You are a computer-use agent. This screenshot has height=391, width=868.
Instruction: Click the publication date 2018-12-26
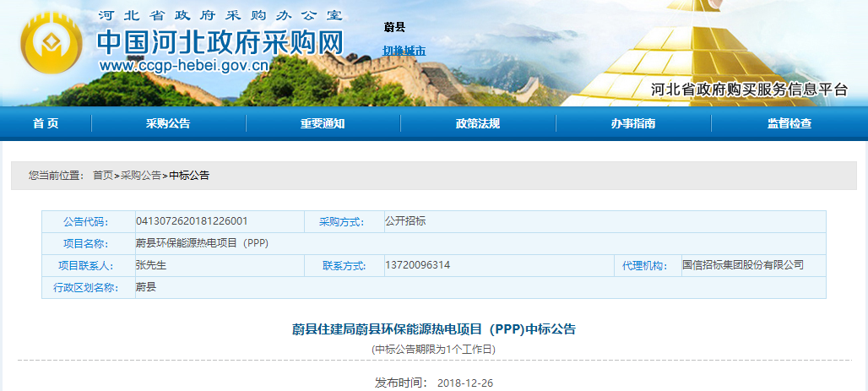(x=464, y=383)
